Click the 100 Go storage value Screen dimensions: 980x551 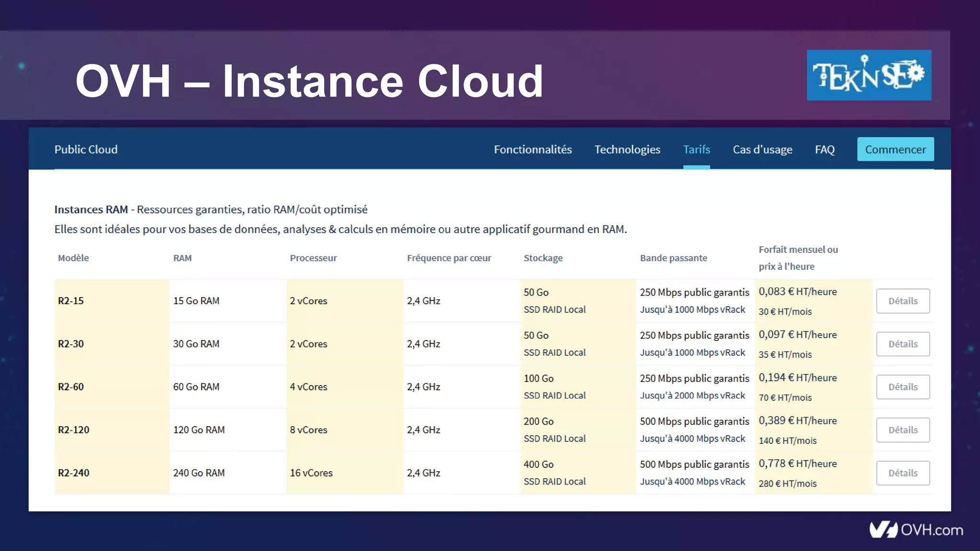(x=538, y=378)
